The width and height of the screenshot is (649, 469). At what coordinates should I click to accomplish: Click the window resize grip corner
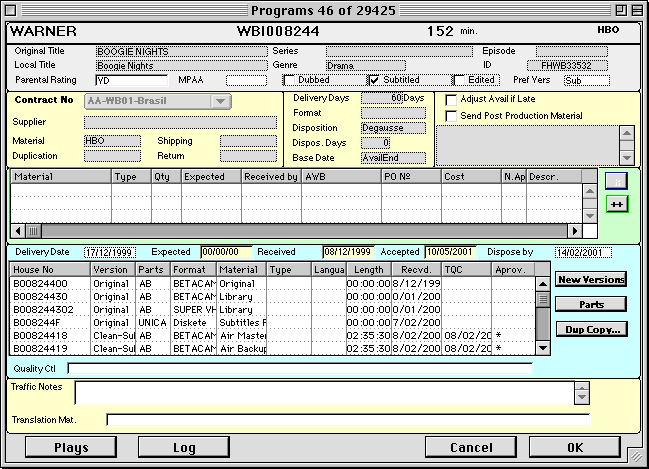point(636,456)
